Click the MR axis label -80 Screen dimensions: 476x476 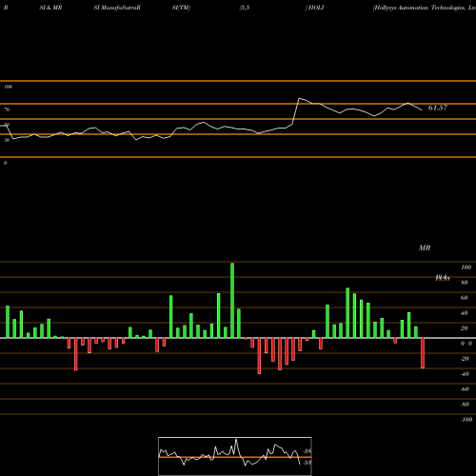pos(465,405)
